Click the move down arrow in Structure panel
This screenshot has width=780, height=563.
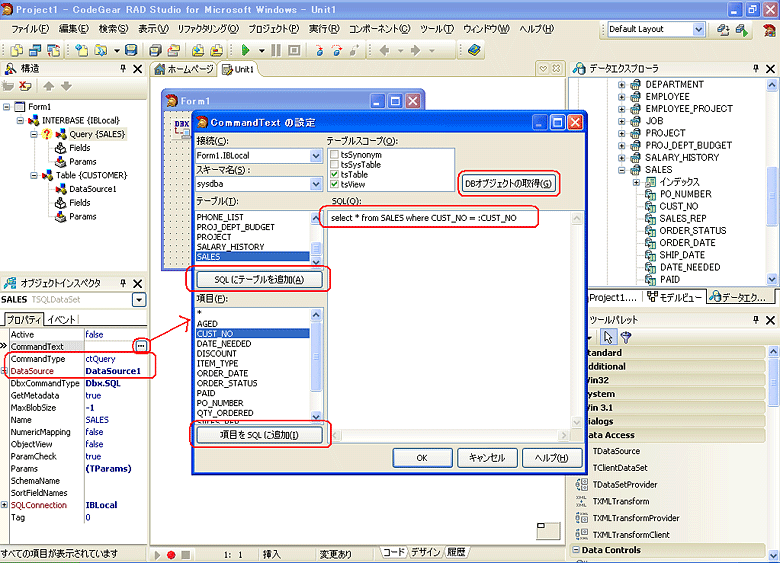pos(66,86)
